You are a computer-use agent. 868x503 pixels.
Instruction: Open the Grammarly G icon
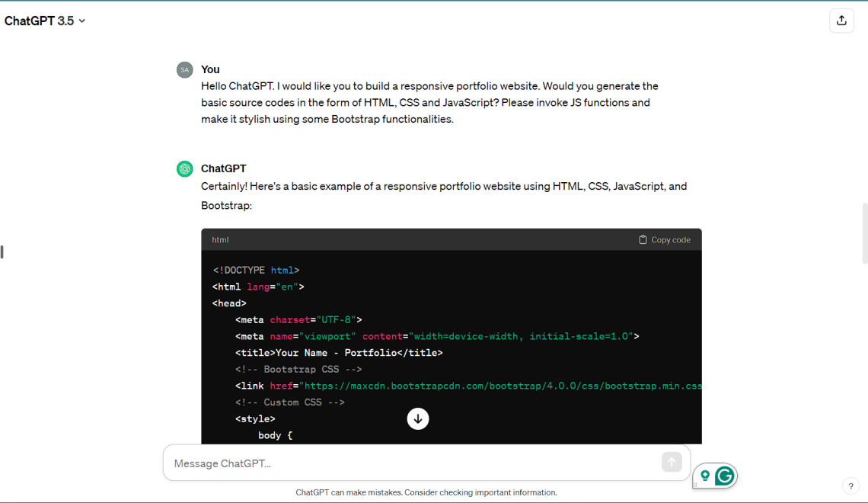tap(724, 476)
